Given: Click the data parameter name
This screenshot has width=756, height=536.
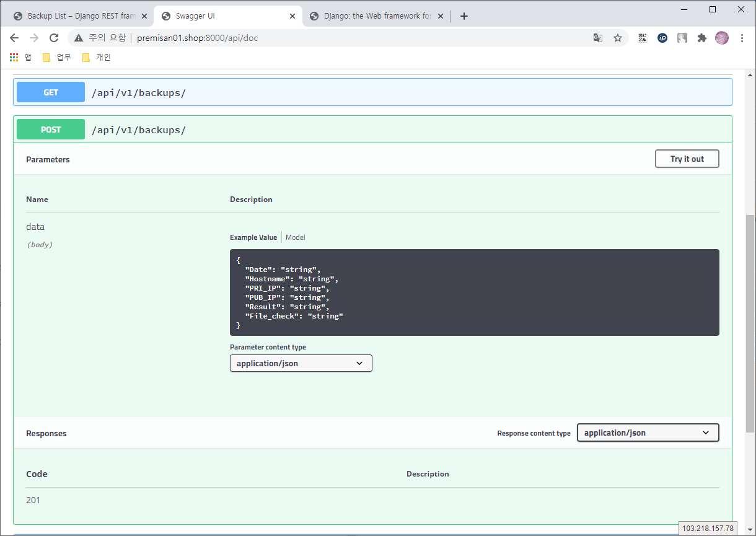Looking at the screenshot, I should 35,227.
